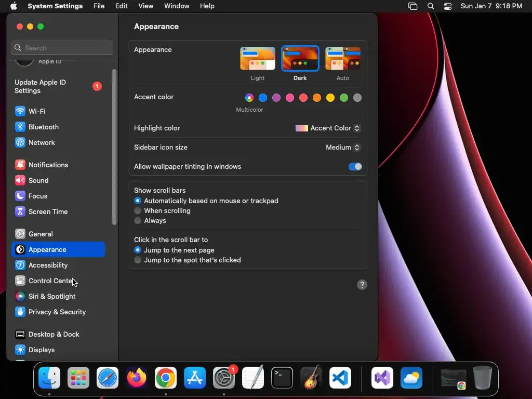This screenshot has height=399, width=532.
Task: Open the File menu
Action: (99, 6)
